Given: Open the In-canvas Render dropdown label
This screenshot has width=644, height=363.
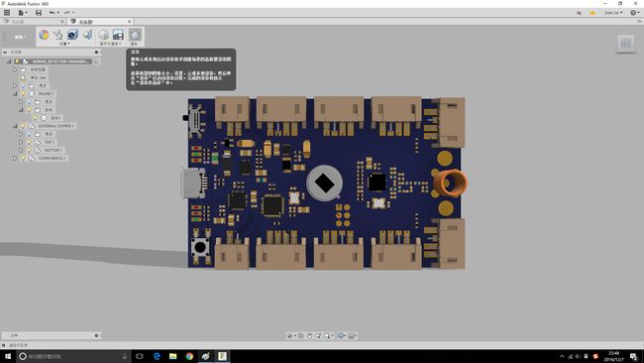Looking at the screenshot, I should coord(111,44).
